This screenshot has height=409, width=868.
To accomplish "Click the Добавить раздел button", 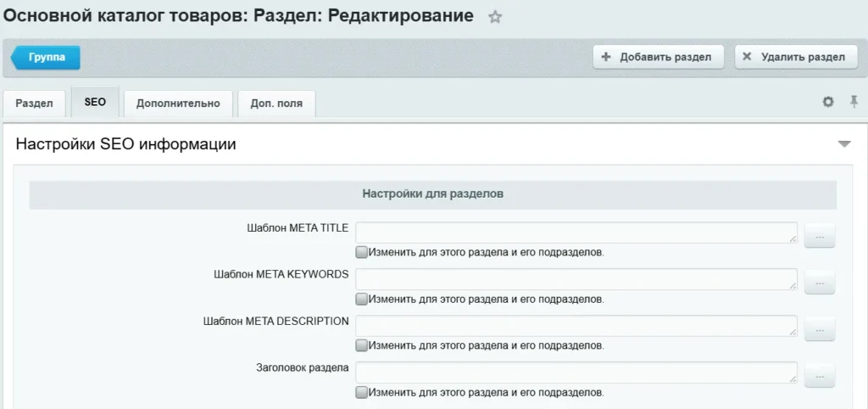I will click(657, 57).
